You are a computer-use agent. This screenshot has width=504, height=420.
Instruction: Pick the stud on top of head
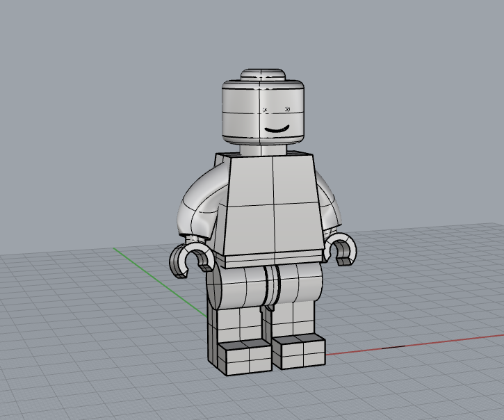point(263,74)
